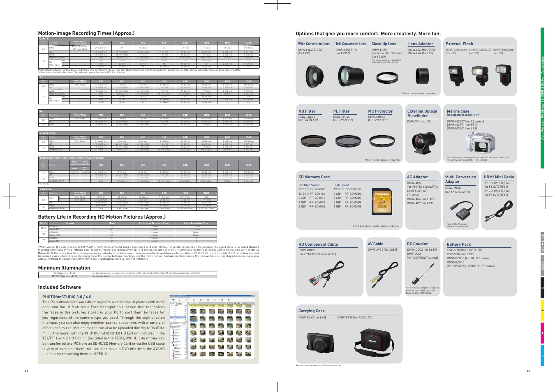This screenshot has height=392, width=555.
Task: Click the cyan C color bar
Action: coord(542,355)
